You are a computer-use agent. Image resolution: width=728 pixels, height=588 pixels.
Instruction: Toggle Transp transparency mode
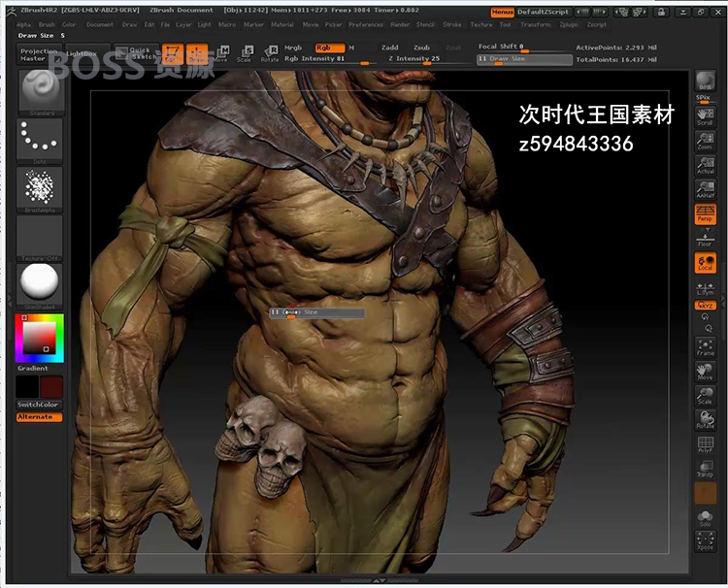pos(706,469)
